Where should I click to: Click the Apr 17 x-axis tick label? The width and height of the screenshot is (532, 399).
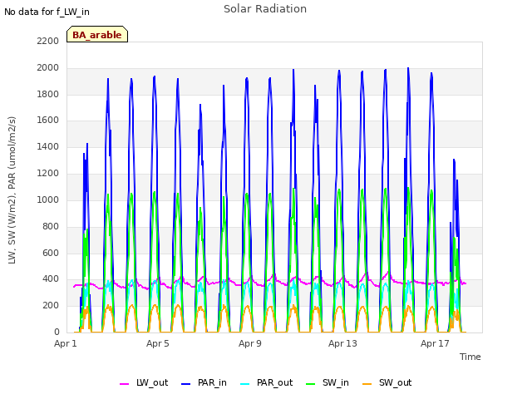click(435, 343)
